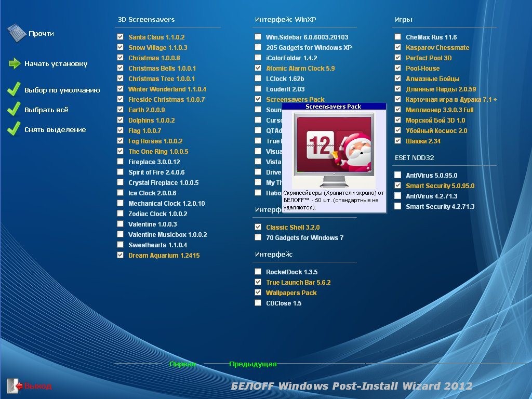Open the Прочти readme link
The height and width of the screenshot is (399, 532).
pos(41,34)
